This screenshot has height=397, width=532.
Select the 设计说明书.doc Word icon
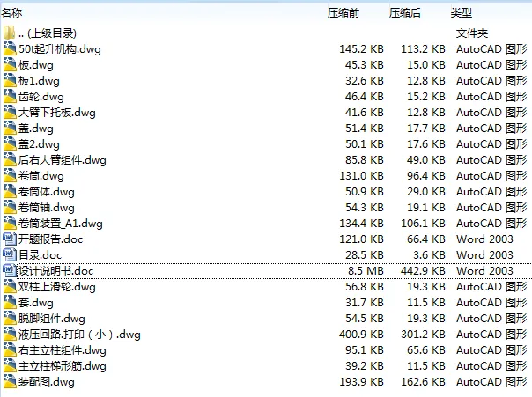[10, 270]
